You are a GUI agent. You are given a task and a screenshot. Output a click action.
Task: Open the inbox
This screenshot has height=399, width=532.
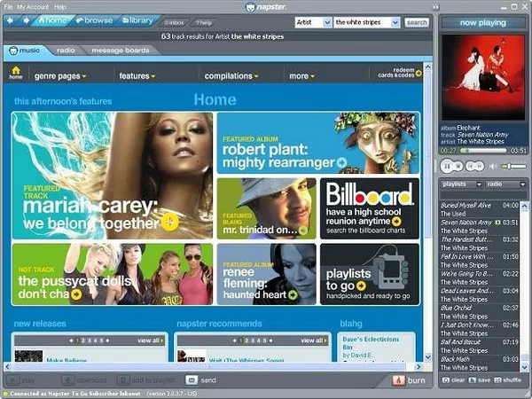[174, 23]
